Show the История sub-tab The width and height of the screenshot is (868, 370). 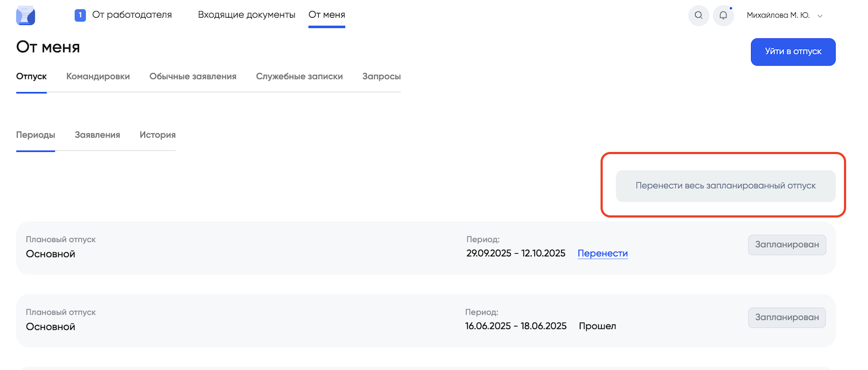click(x=157, y=135)
